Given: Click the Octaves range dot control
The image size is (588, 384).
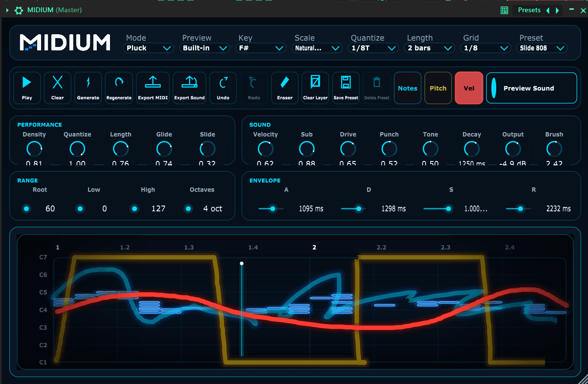Looking at the screenshot, I should 188,209.
